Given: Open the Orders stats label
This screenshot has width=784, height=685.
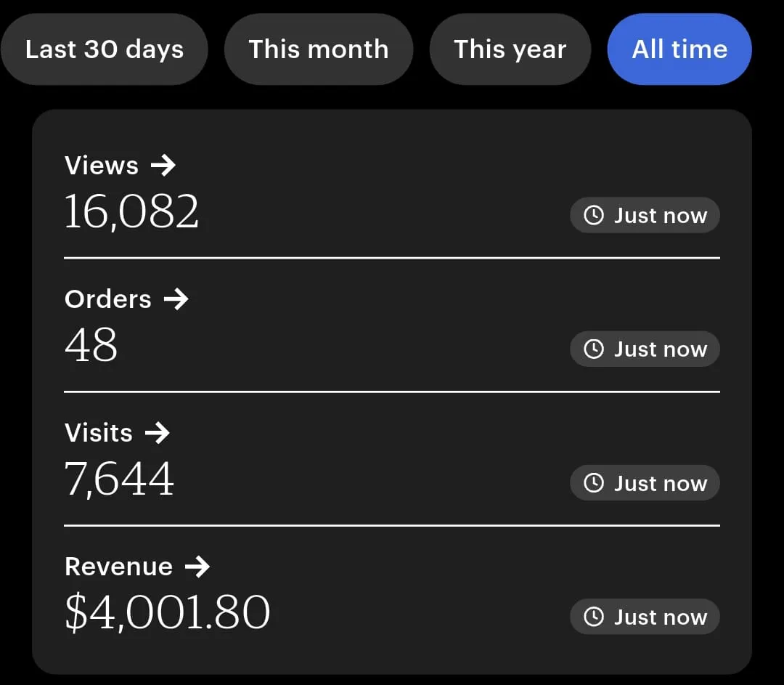Looking at the screenshot, I should (x=108, y=299).
